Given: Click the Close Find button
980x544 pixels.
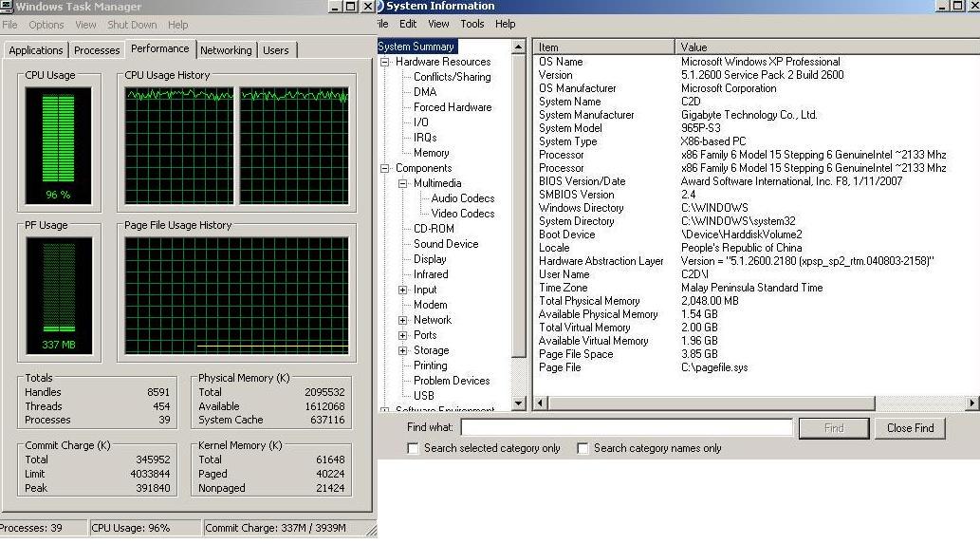Looking at the screenshot, I should [910, 427].
